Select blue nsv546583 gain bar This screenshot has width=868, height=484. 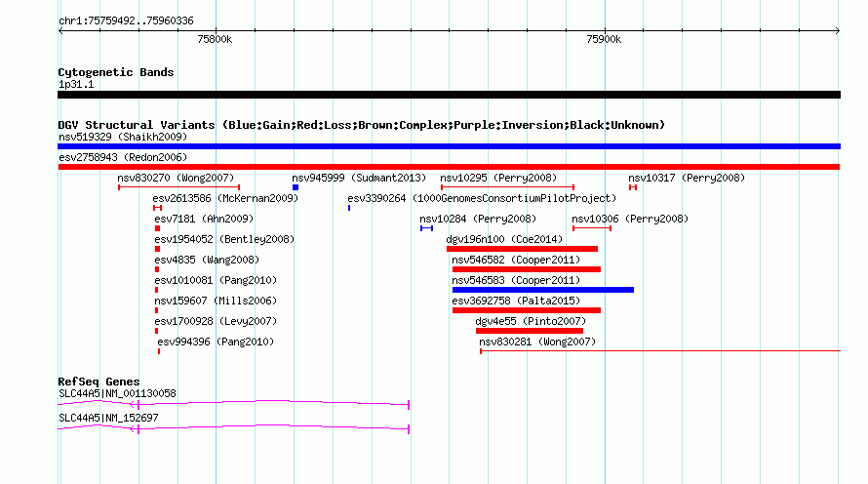543,290
